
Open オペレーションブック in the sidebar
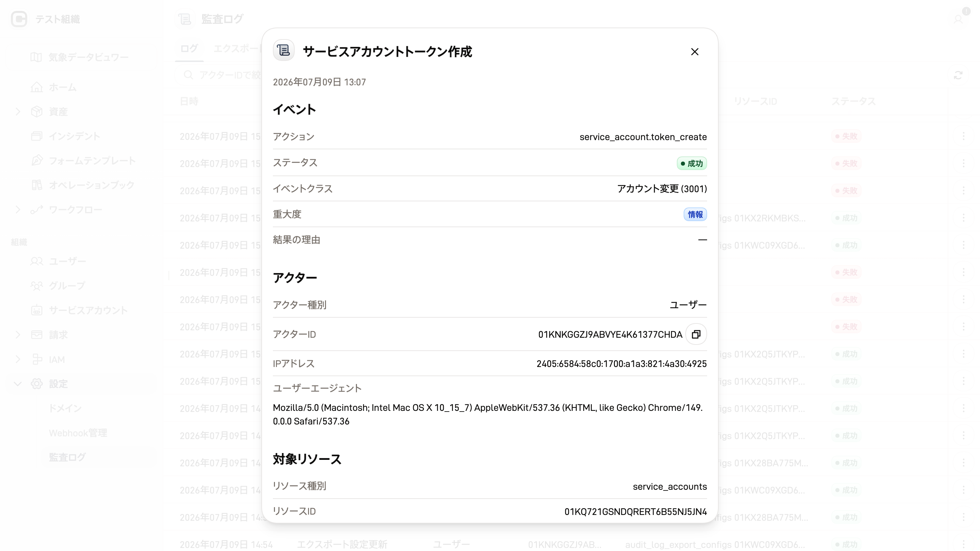[92, 185]
